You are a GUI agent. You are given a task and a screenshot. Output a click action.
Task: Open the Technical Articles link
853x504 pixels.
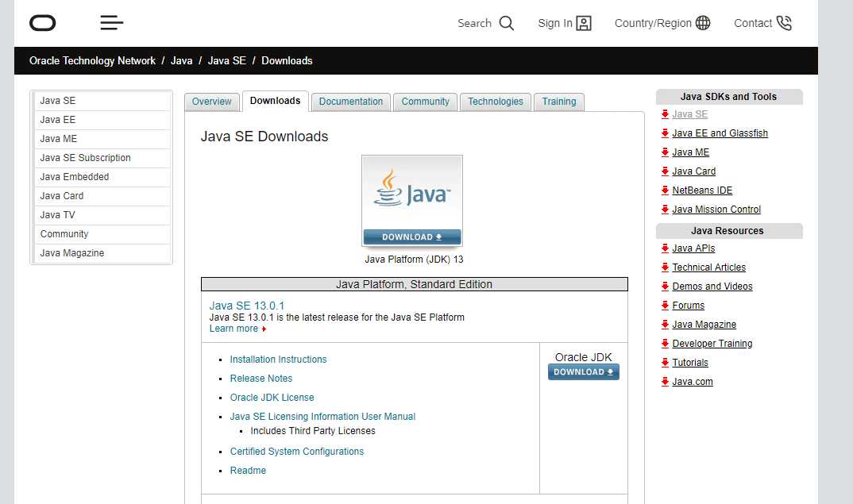pos(708,267)
